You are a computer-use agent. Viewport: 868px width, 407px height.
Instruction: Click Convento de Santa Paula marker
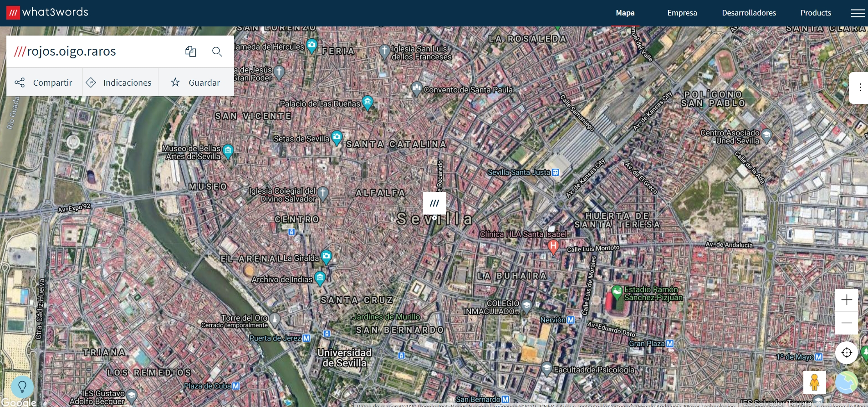pyautogui.click(x=416, y=88)
